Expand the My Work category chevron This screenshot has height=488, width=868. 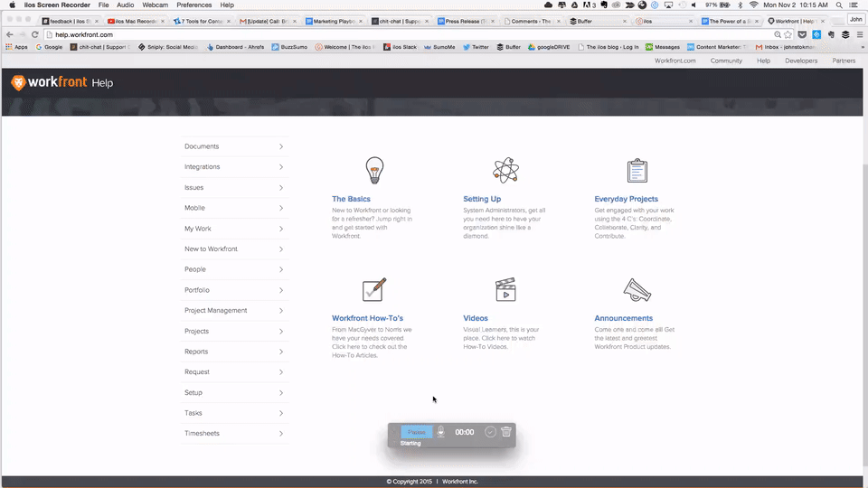coord(281,229)
